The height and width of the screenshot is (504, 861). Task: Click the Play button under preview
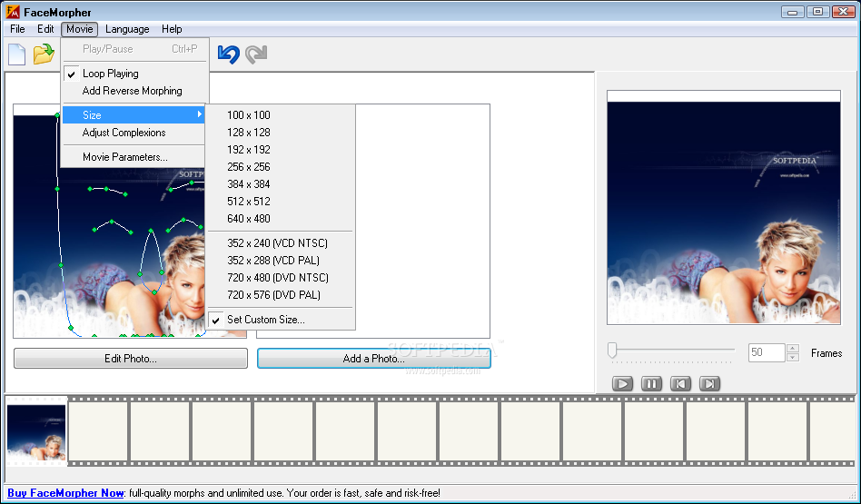tap(622, 383)
